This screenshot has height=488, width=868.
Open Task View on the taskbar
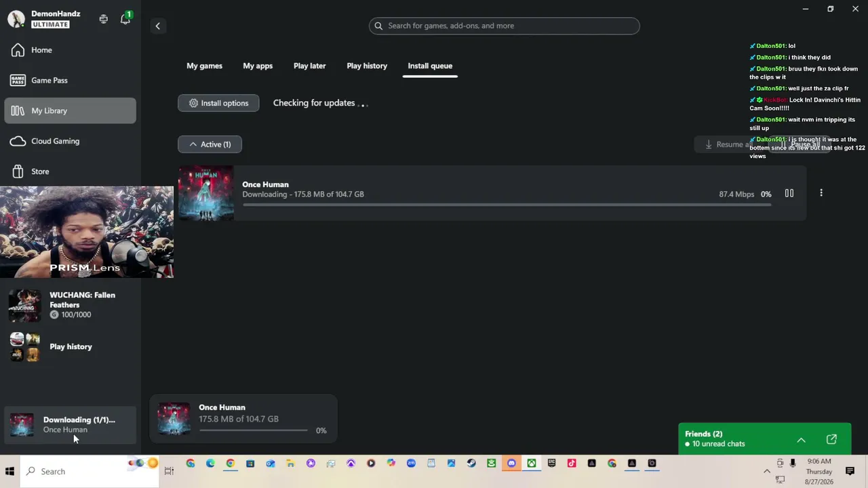tap(169, 471)
